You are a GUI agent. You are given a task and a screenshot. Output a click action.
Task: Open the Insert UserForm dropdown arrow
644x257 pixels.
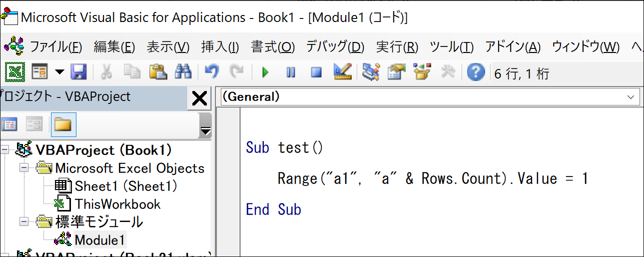59,72
